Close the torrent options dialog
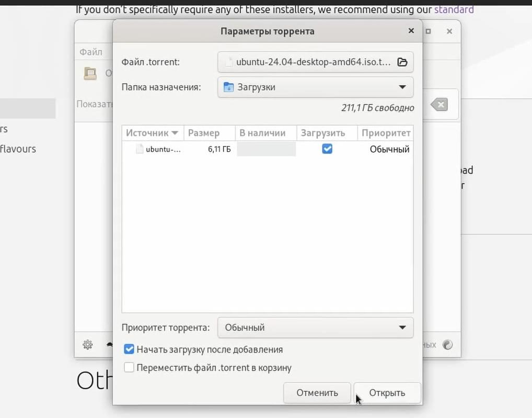532x418 pixels. click(x=411, y=31)
